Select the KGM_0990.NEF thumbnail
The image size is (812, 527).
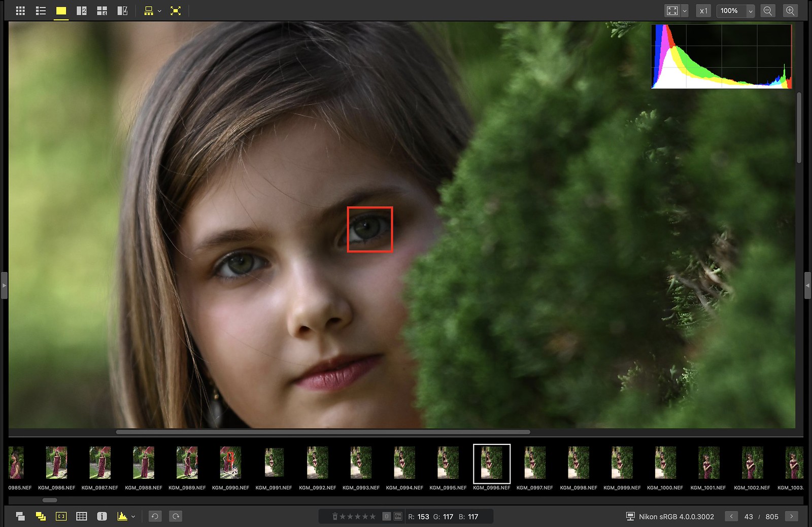(230, 462)
